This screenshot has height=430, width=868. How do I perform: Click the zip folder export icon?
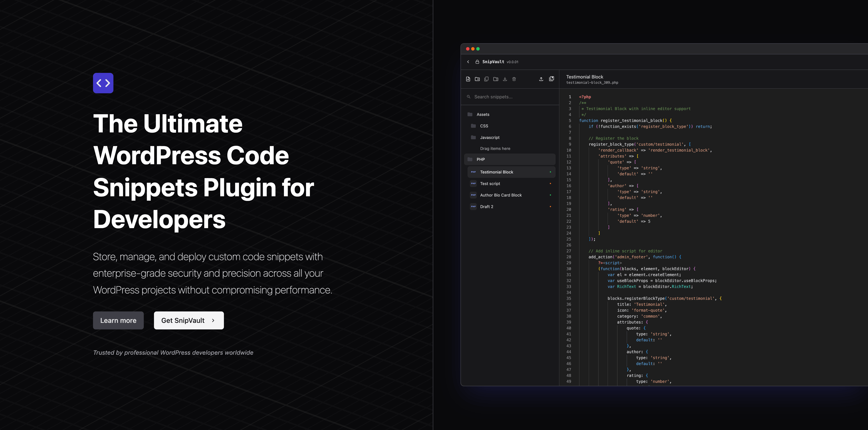pos(496,79)
